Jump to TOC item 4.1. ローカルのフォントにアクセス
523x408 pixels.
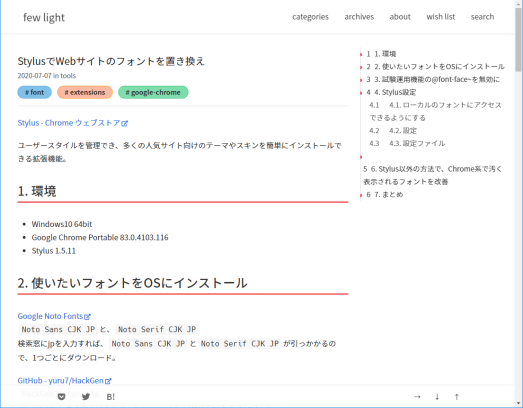(x=435, y=111)
